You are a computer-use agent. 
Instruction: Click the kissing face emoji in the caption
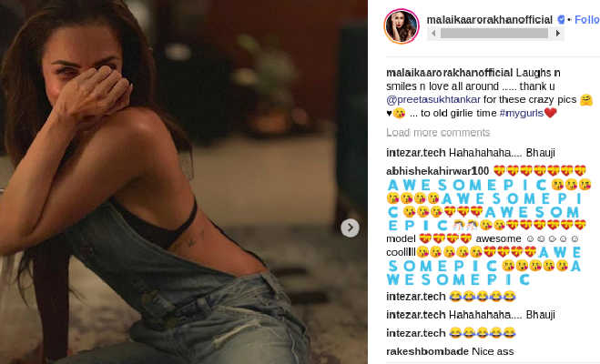[x=399, y=113]
